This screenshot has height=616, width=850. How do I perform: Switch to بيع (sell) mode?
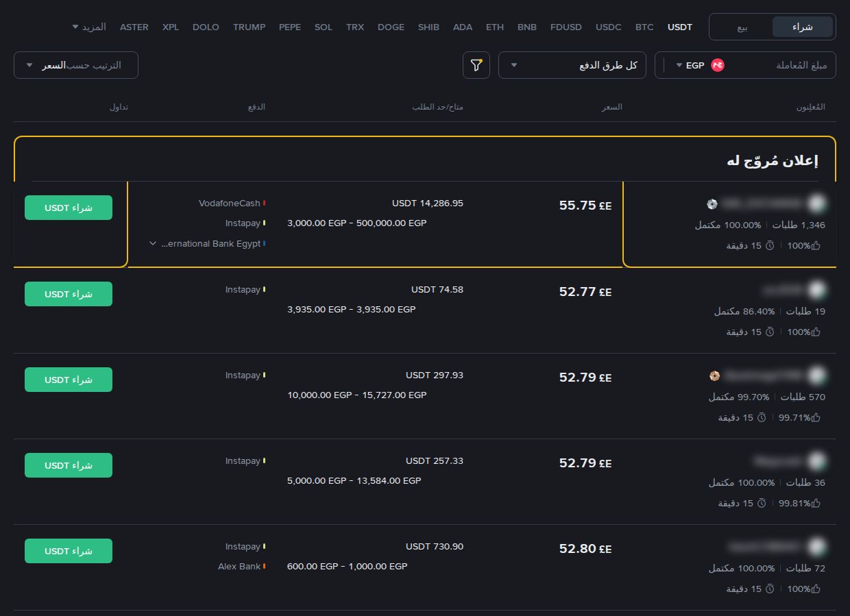click(742, 27)
